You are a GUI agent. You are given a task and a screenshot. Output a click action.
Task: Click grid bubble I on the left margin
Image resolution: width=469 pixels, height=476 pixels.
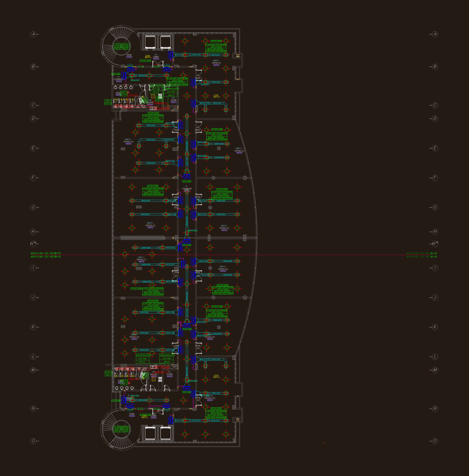pyautogui.click(x=33, y=268)
